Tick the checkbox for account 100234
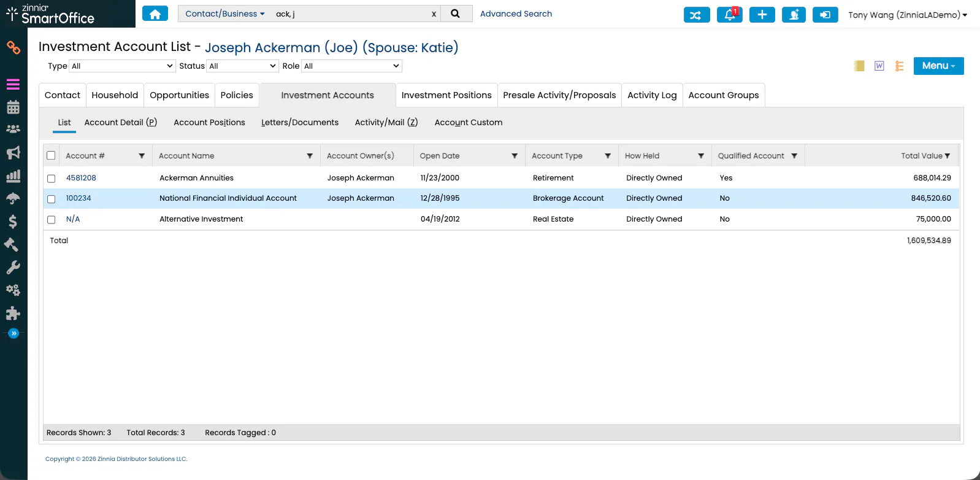980x480 pixels. tap(52, 199)
